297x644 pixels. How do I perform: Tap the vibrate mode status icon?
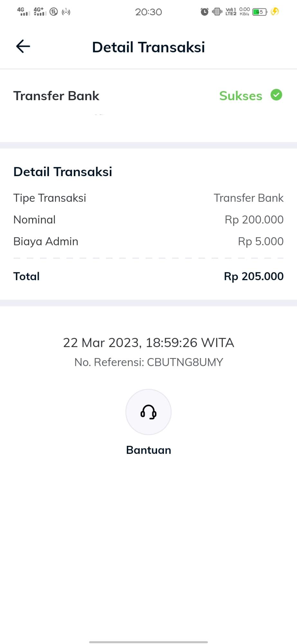[217, 12]
